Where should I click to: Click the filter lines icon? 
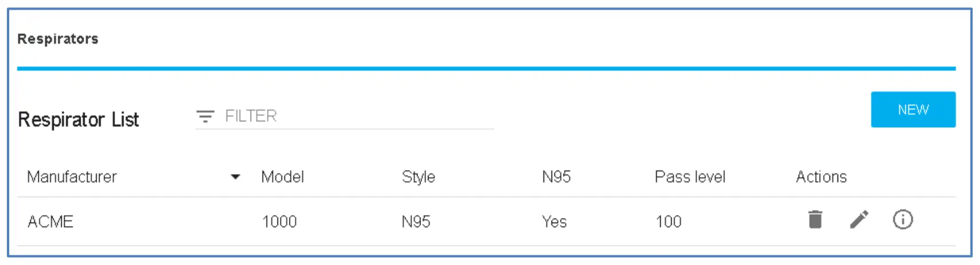pyautogui.click(x=205, y=117)
